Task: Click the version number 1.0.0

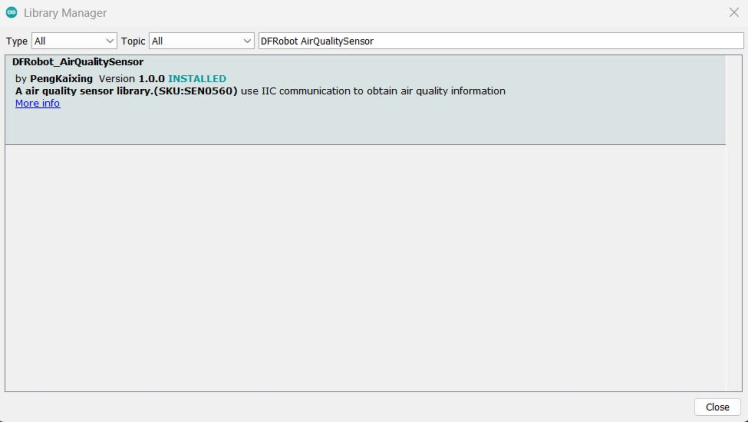Action: 151,78
